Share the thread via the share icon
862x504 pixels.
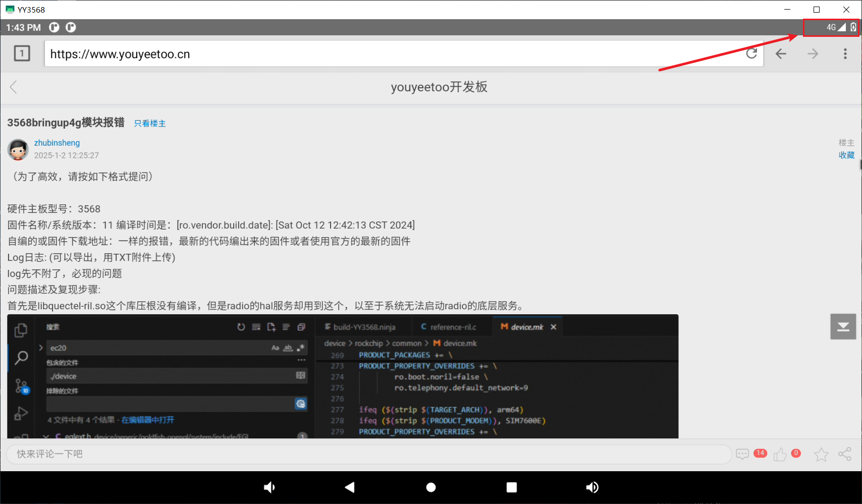[x=845, y=454]
